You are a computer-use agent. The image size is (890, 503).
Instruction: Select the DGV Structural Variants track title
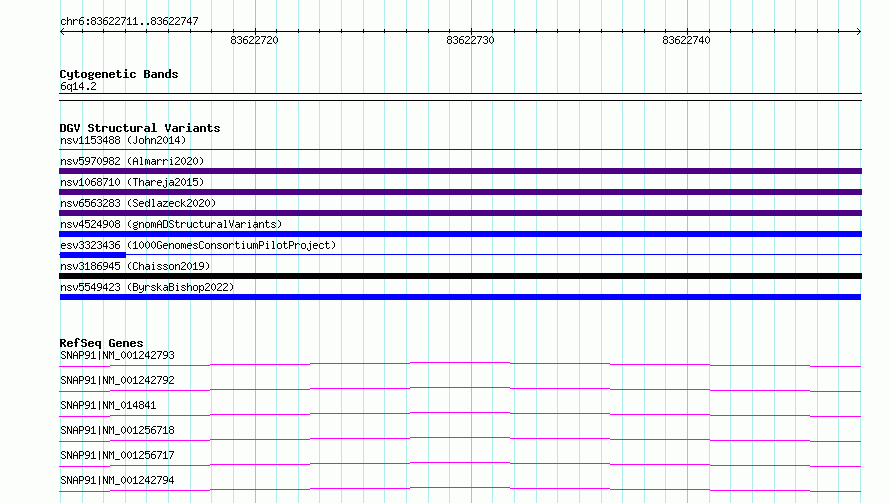coord(140,128)
